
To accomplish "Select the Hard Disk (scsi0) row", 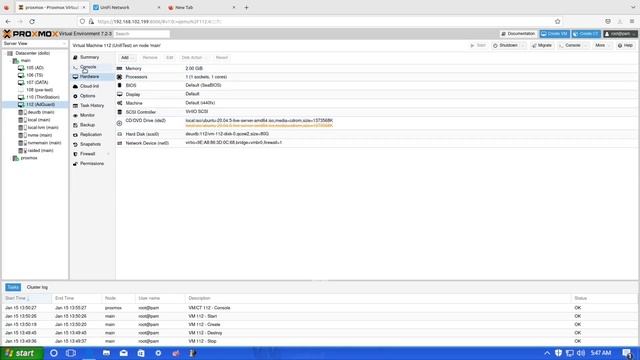I will click(377, 134).
